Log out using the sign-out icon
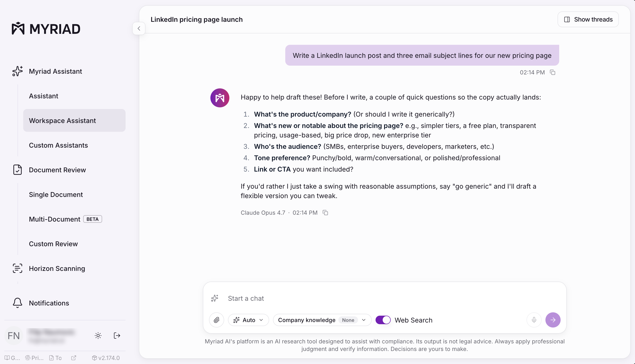The image size is (635, 364). (x=117, y=336)
